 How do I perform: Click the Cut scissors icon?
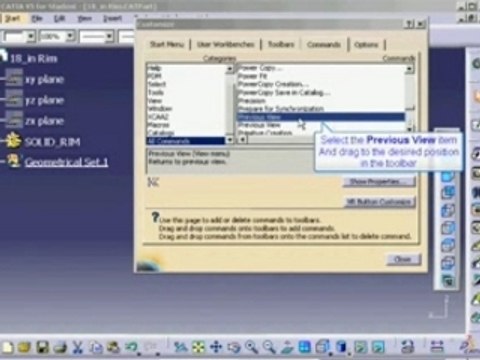click(x=77, y=347)
